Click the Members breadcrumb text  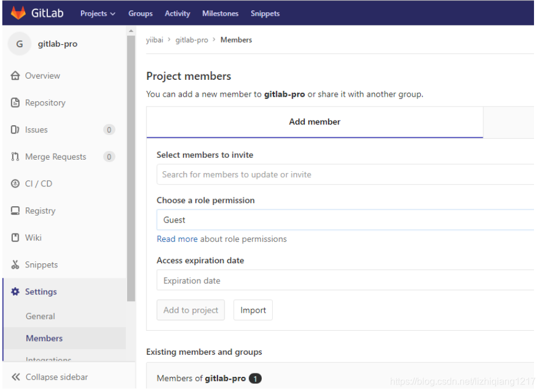[x=236, y=40]
